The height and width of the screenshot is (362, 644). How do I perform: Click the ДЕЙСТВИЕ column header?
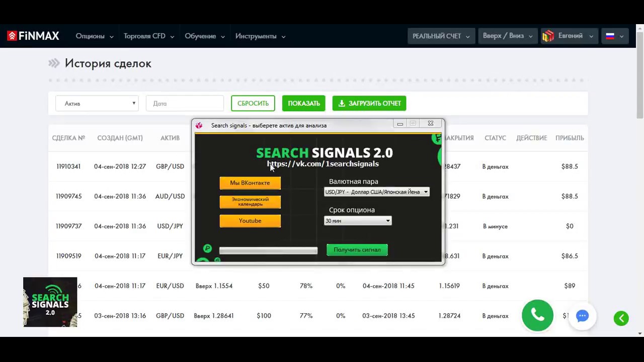[531, 138]
